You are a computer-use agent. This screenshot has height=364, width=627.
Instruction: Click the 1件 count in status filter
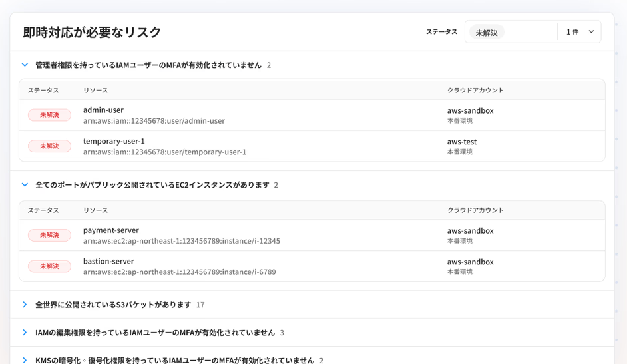tap(572, 32)
